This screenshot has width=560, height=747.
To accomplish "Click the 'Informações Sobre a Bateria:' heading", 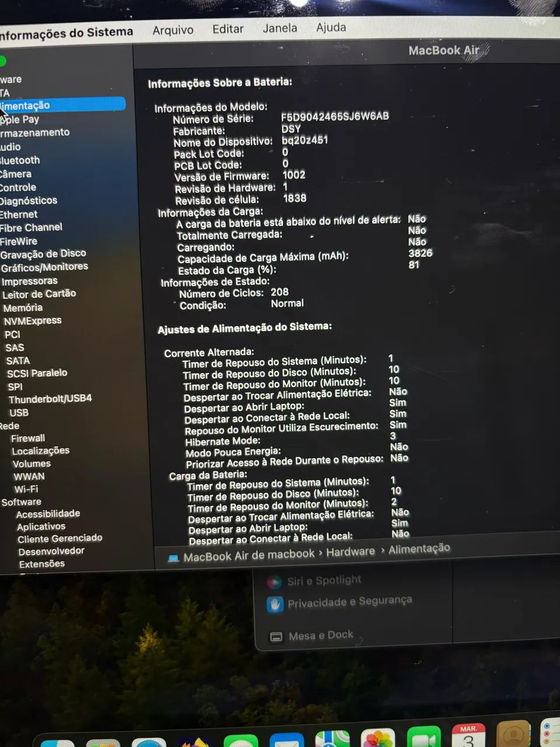I will pos(220,83).
